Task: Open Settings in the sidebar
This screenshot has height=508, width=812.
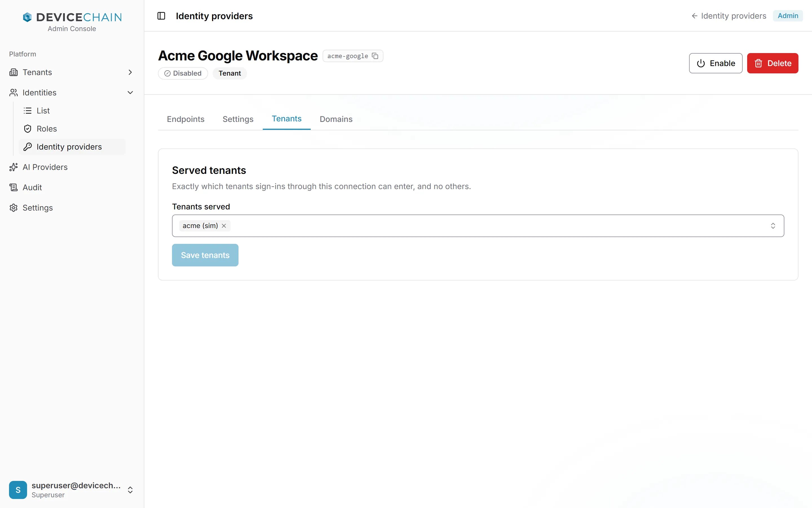Action: pos(72,208)
